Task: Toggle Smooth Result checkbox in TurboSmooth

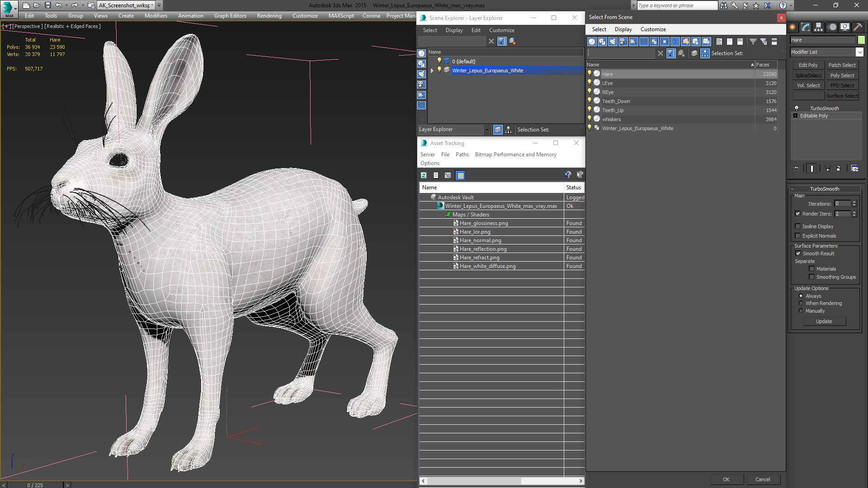Action: pyautogui.click(x=798, y=253)
